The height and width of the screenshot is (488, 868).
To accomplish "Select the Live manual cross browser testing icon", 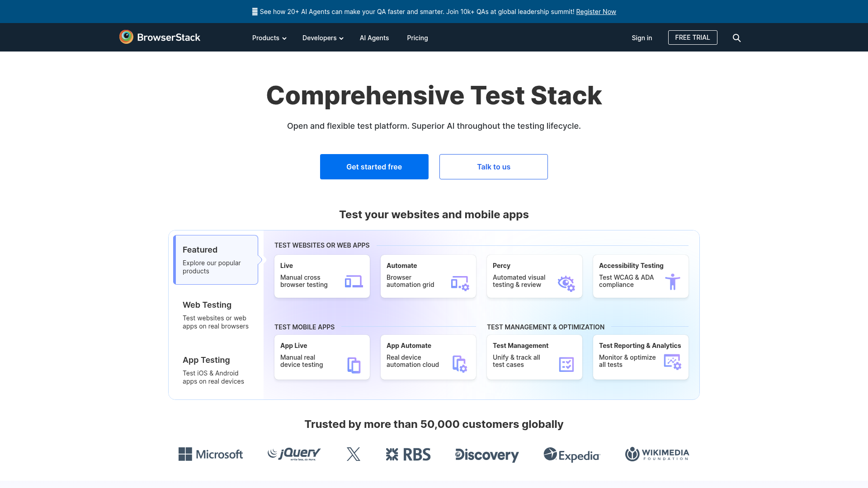I will point(354,281).
